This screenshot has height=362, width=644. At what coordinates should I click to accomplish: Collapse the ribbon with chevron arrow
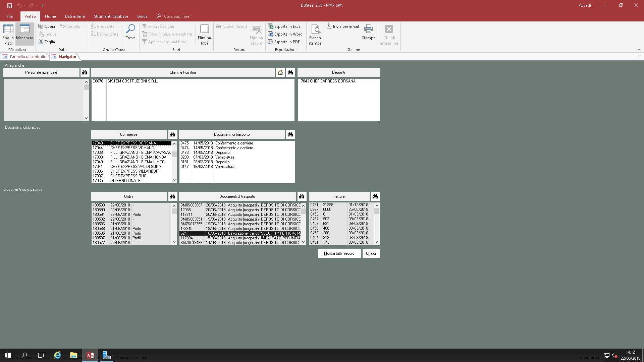coord(639,50)
